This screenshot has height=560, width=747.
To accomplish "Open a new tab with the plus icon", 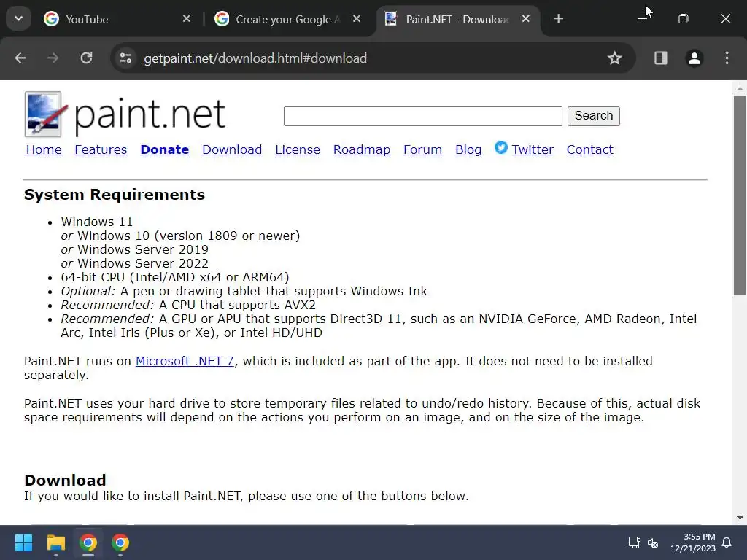I will 558,18.
